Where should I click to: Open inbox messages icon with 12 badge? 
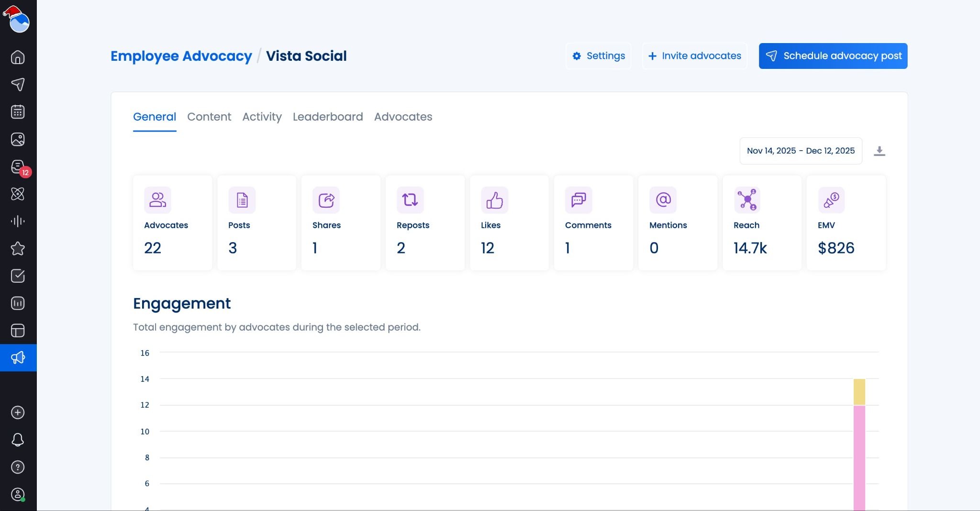(18, 167)
